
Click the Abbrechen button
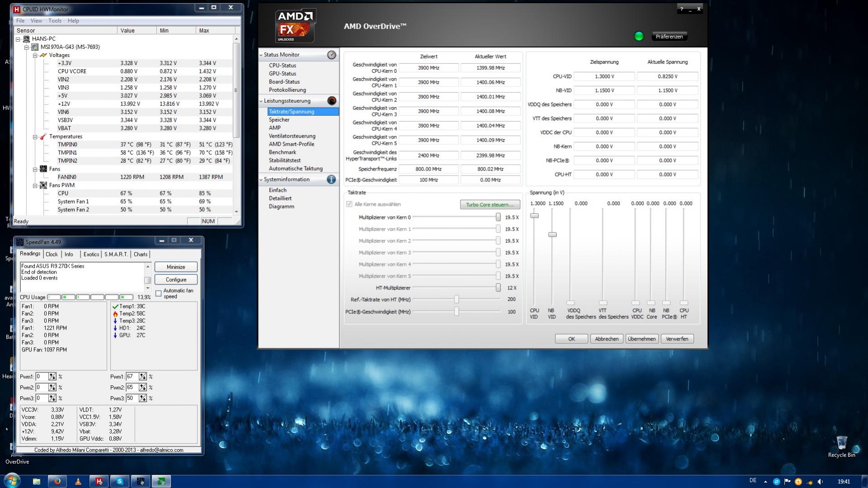pos(607,339)
